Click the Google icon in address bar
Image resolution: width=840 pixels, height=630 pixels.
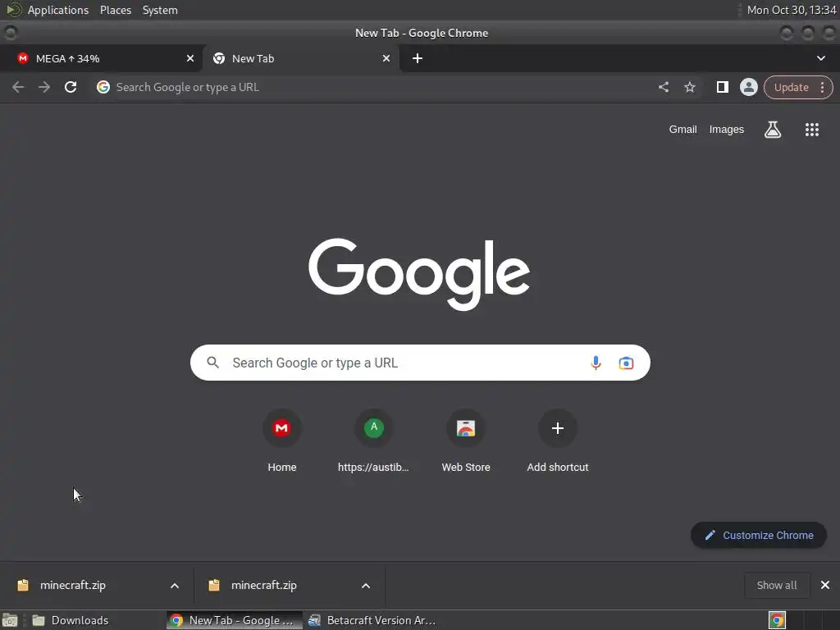tap(103, 87)
